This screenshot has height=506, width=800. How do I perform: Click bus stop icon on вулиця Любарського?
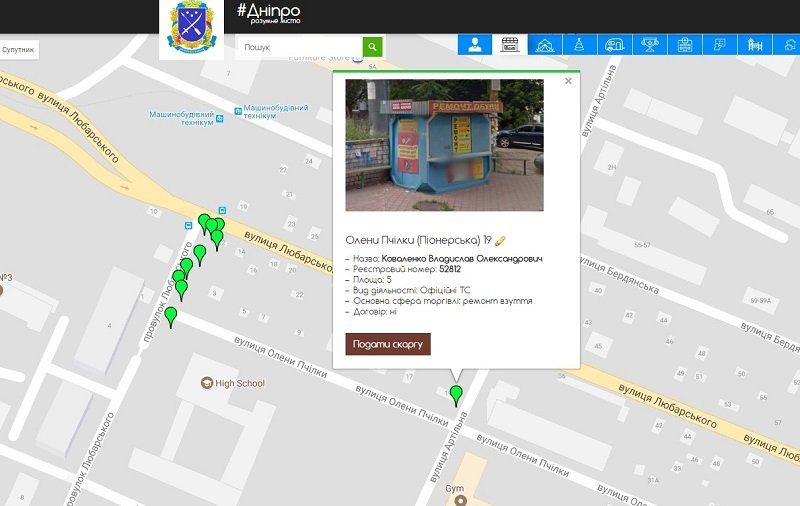pos(222,210)
